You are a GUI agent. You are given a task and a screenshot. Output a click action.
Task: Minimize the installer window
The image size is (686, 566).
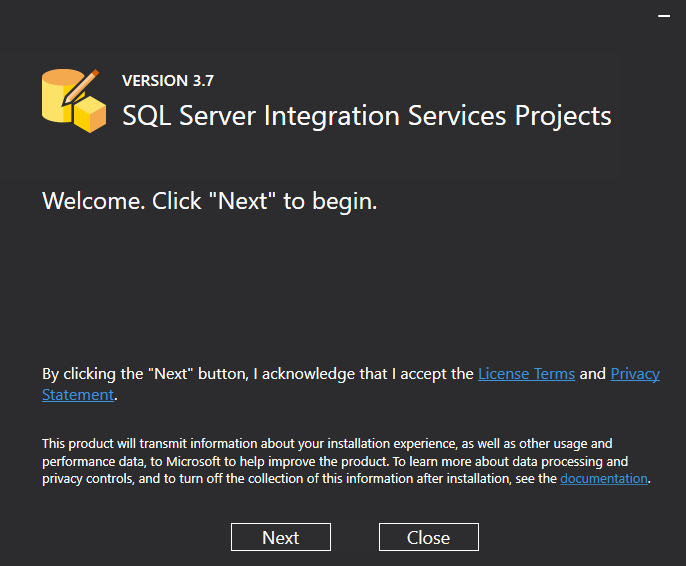pos(663,17)
